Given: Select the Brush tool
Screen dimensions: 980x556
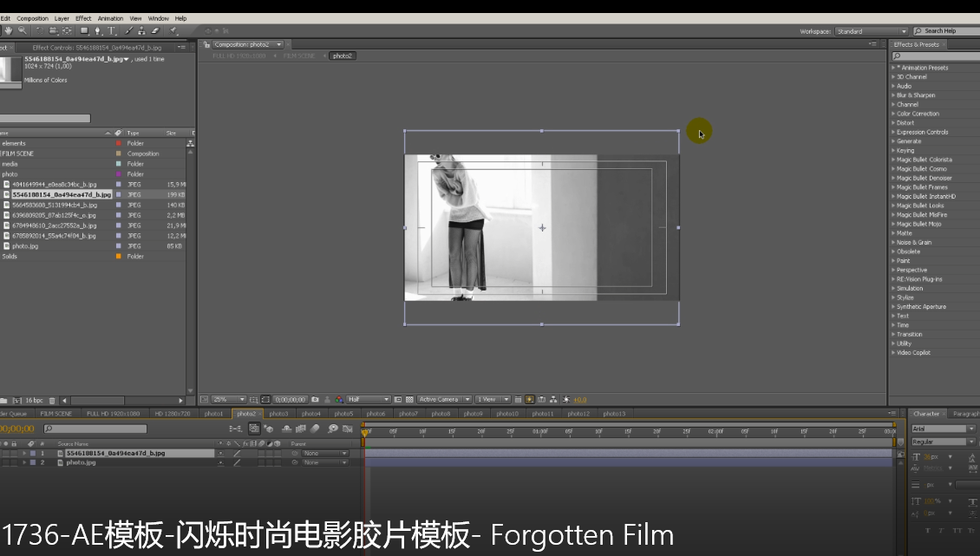Looking at the screenshot, I should [128, 30].
